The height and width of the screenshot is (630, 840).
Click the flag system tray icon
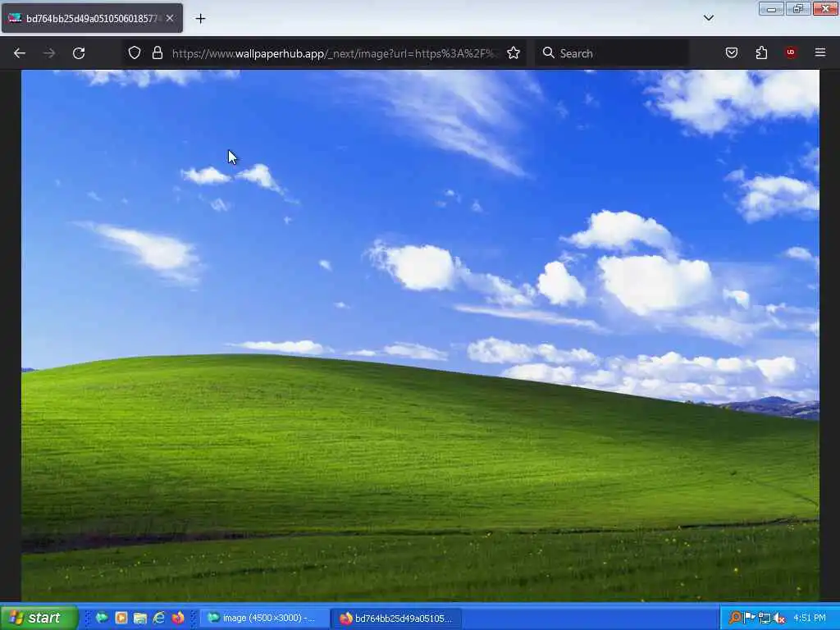750,618
